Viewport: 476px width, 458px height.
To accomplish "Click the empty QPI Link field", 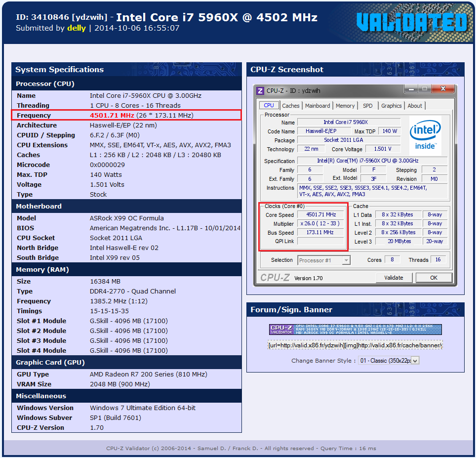I will point(320,241).
